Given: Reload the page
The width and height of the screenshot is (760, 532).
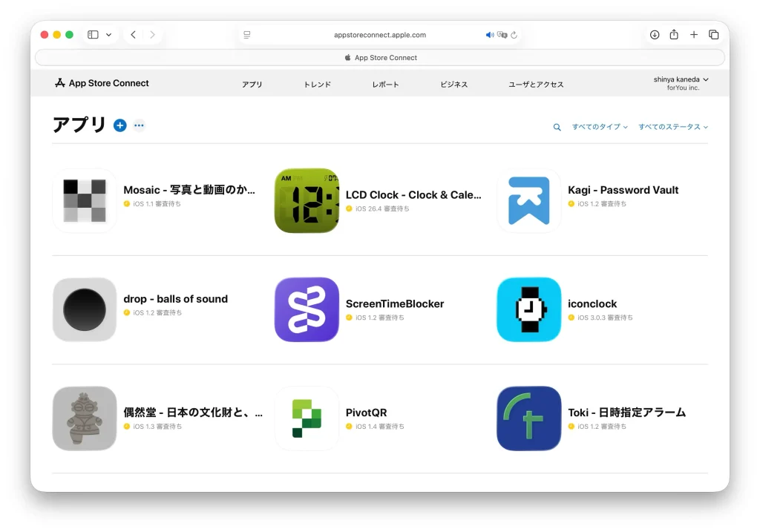Looking at the screenshot, I should [x=514, y=35].
